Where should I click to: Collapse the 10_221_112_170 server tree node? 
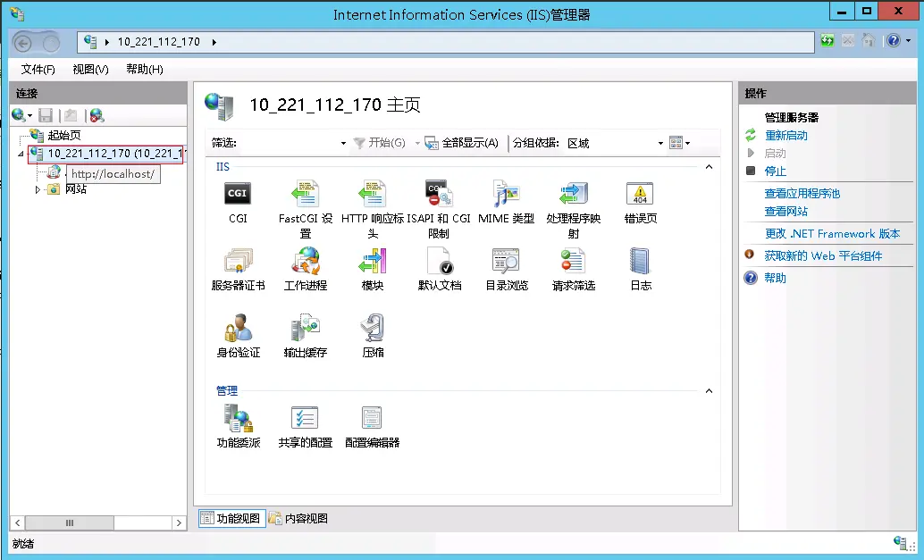21,155
